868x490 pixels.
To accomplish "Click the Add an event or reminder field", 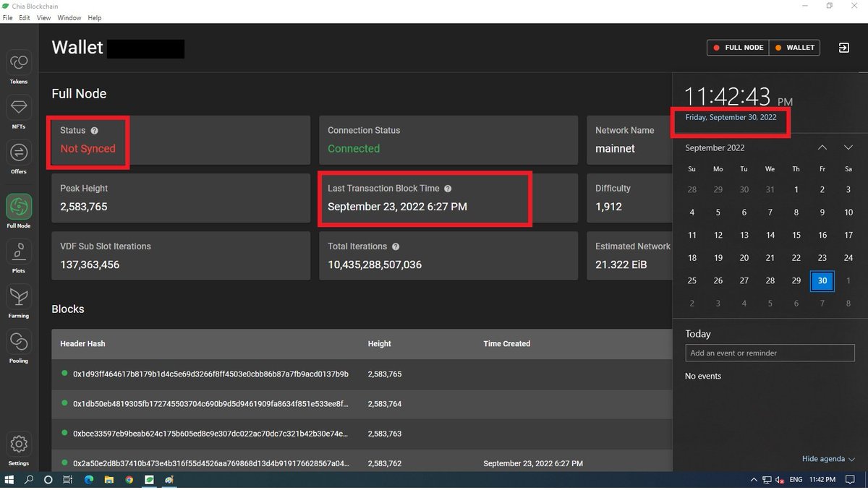I will coord(770,353).
